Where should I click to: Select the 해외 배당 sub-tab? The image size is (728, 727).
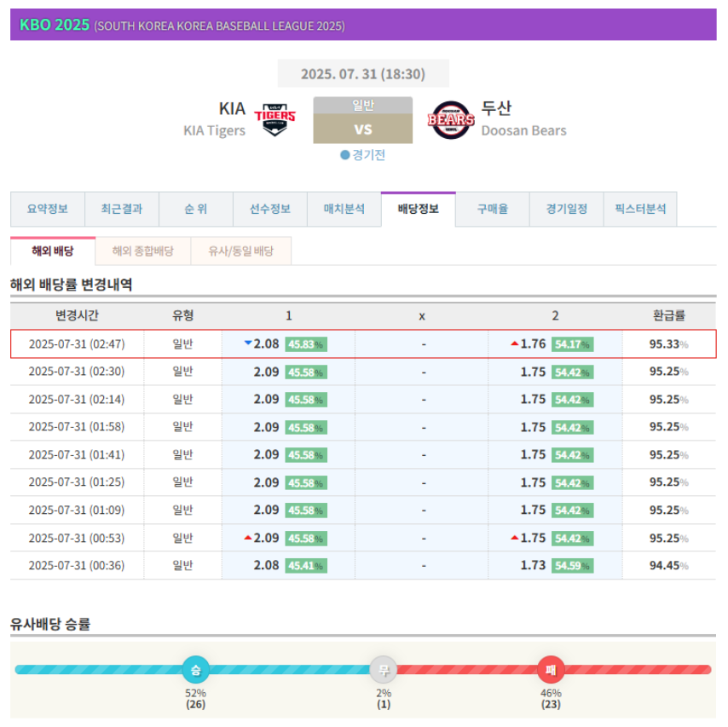53,251
